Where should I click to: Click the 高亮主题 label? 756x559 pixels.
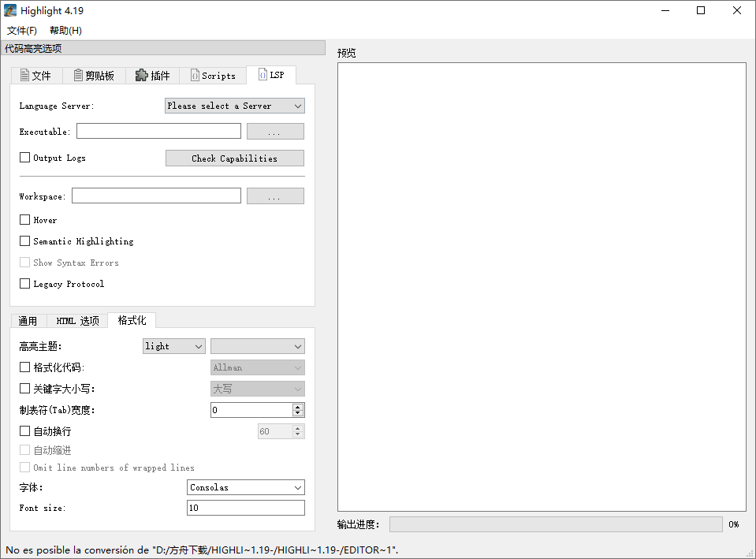[40, 346]
